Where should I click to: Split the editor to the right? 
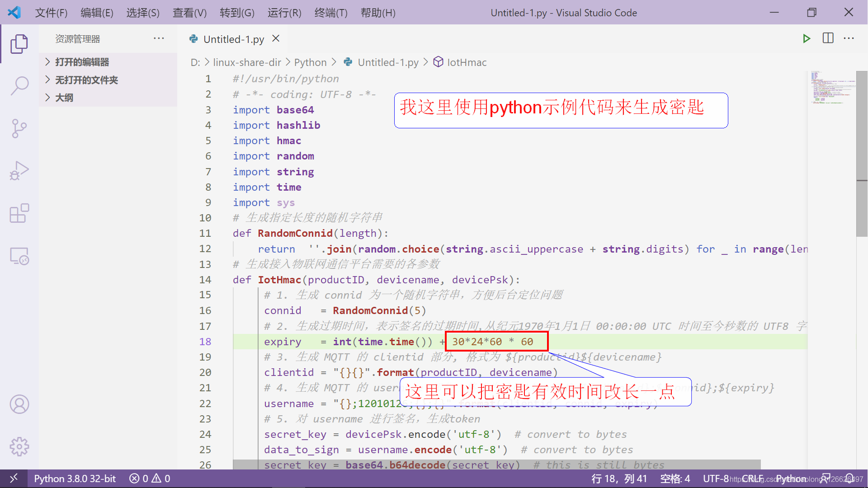(828, 38)
